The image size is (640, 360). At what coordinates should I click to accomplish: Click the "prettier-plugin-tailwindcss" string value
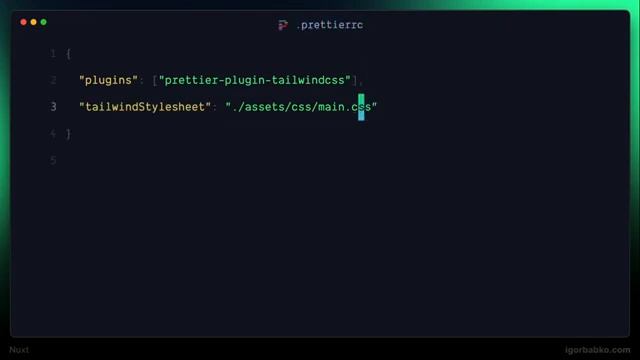255,80
